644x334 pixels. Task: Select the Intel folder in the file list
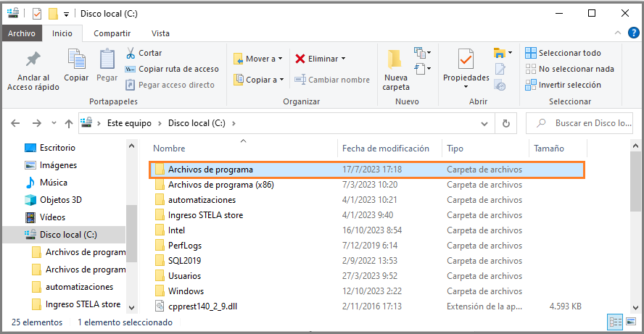click(367, 230)
